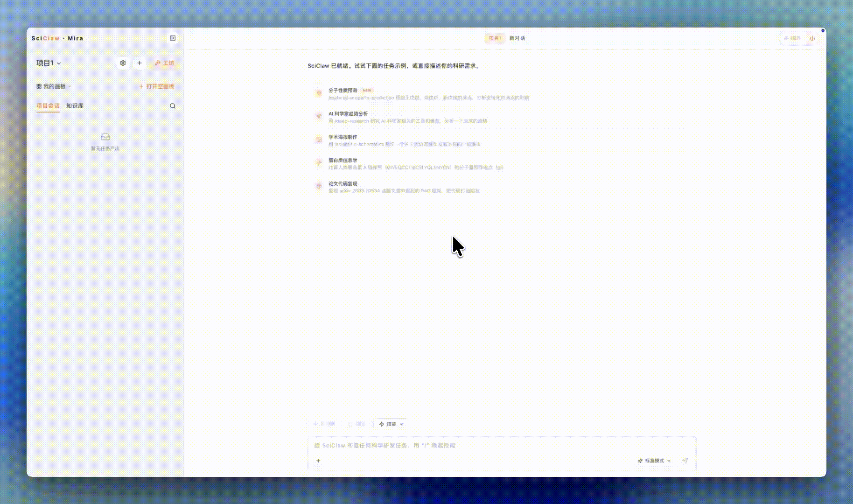
Task: Click the AI 科学家趋势分析 example icon
Action: [x=319, y=117]
